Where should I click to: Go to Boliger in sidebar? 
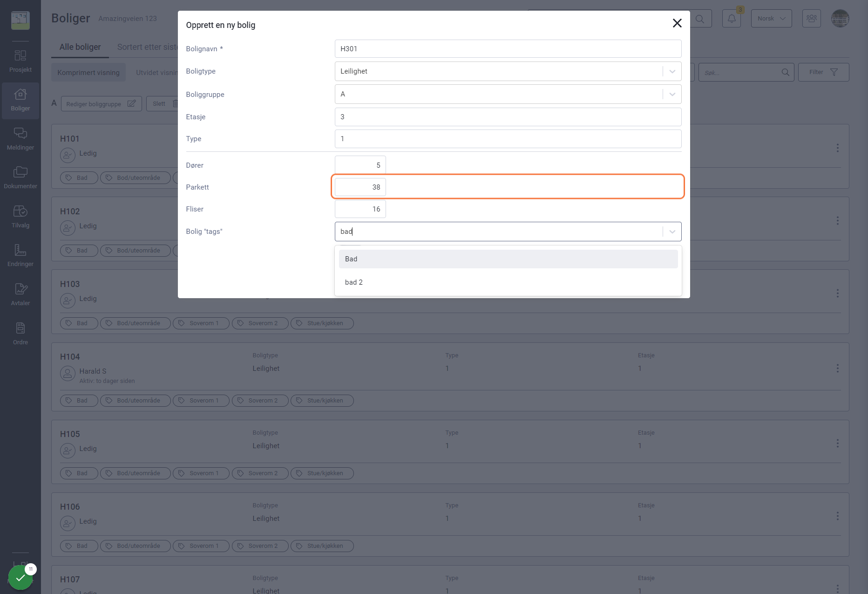[20, 100]
